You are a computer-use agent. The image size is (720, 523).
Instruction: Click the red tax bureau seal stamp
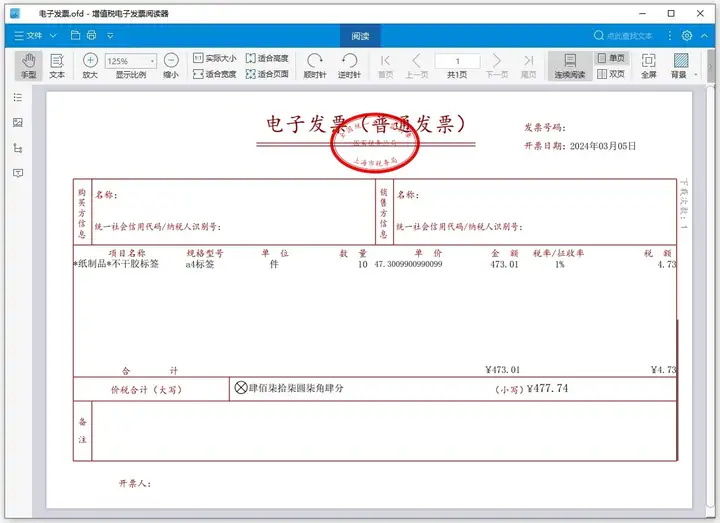(375, 142)
